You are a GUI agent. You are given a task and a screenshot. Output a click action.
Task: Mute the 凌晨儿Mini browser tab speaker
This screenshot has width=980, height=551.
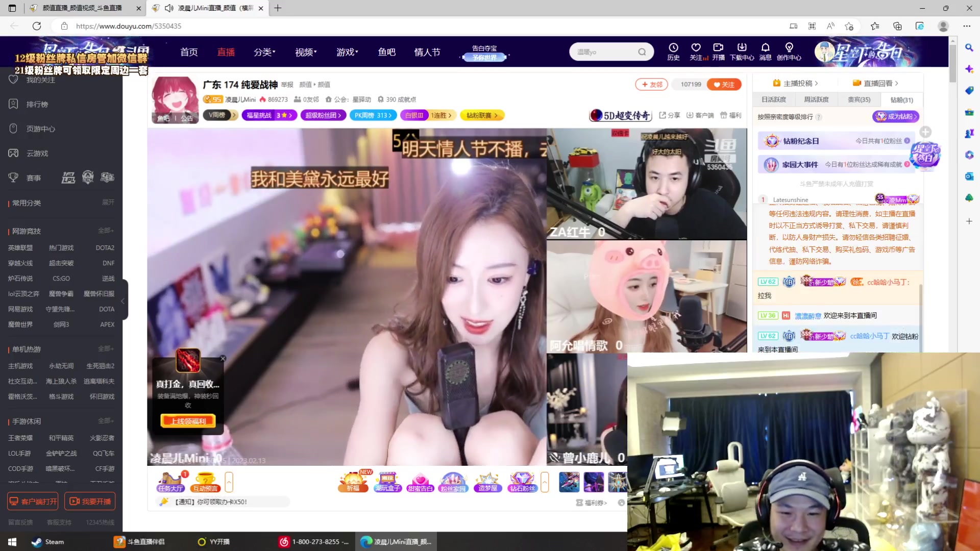click(168, 8)
